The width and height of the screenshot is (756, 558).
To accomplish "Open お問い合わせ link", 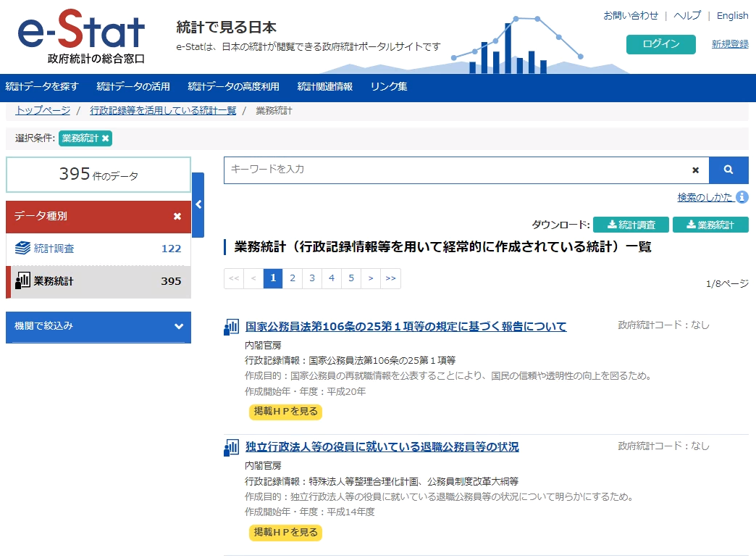I will coord(631,15).
